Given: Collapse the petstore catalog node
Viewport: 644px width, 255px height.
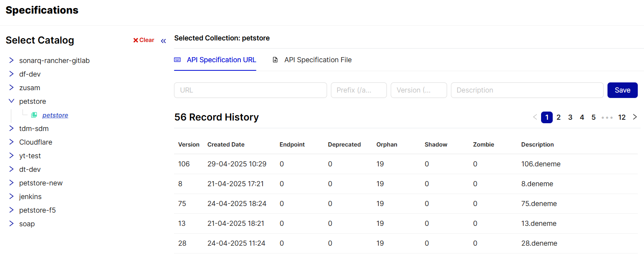Looking at the screenshot, I should click(x=11, y=101).
